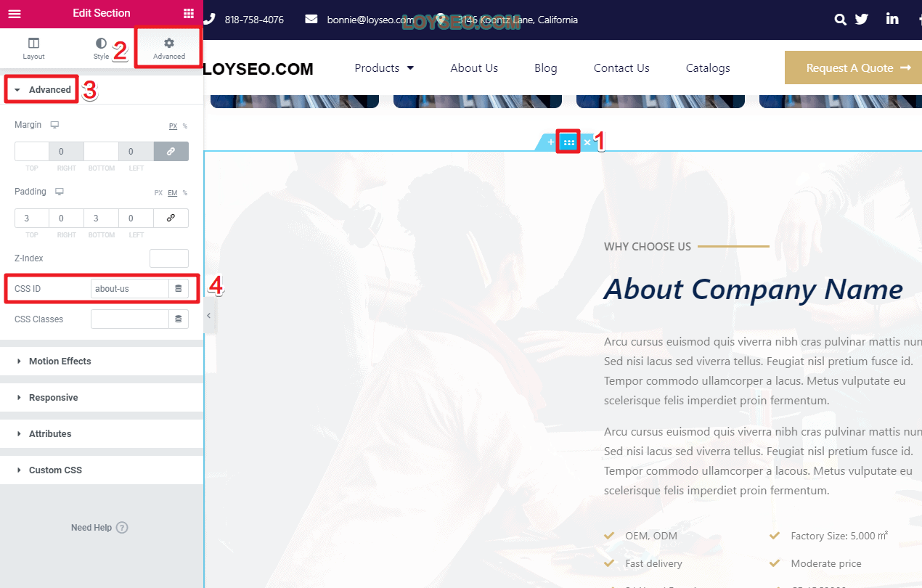Select PX unit for Padding
Viewport: 922px width, 588px height.
tap(158, 193)
